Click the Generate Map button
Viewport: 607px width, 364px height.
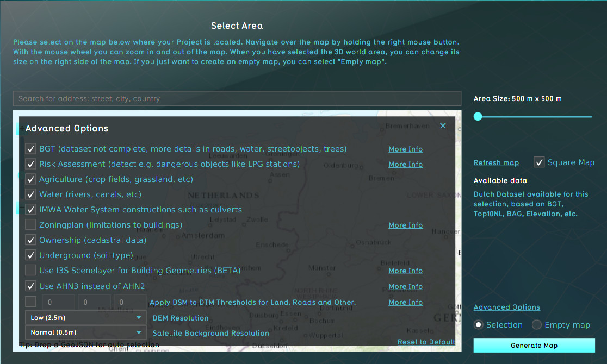(534, 346)
